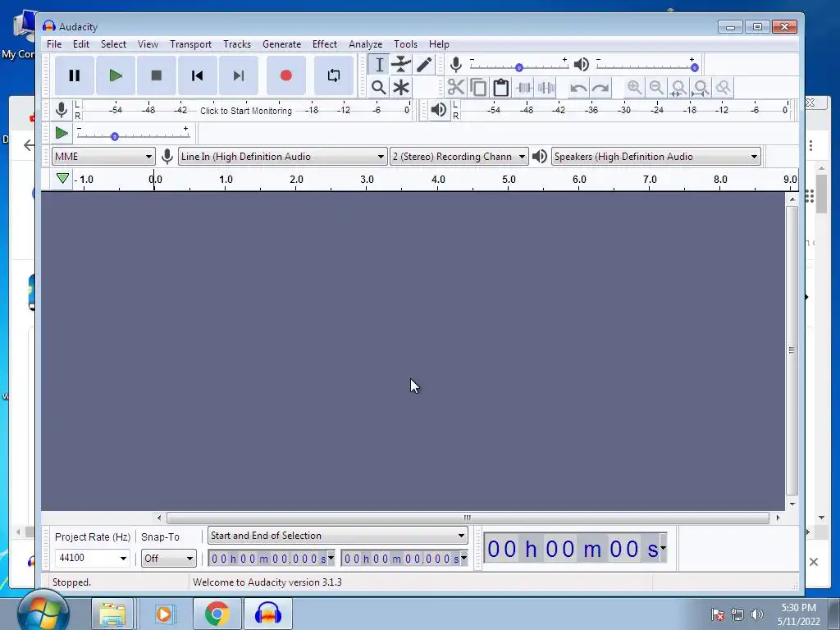Click the speaker icon beside playback volume slider
The width and height of the screenshot is (840, 630).
pos(582,65)
